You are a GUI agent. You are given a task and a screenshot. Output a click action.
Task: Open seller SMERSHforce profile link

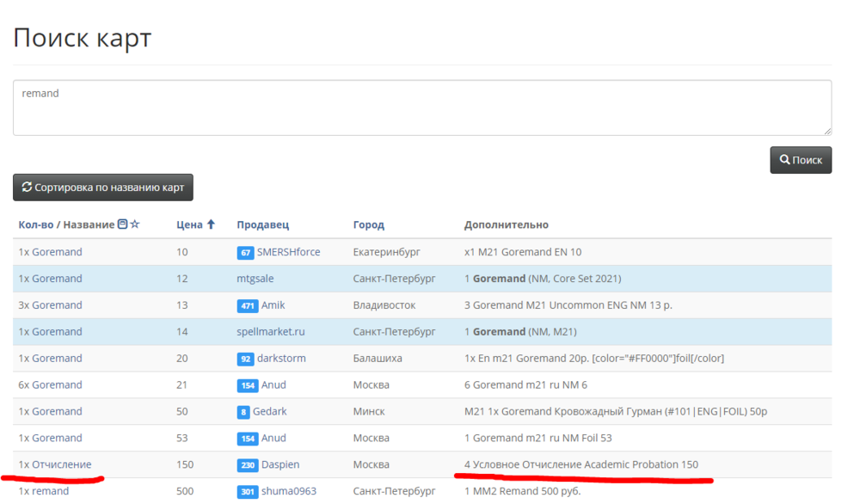click(288, 252)
